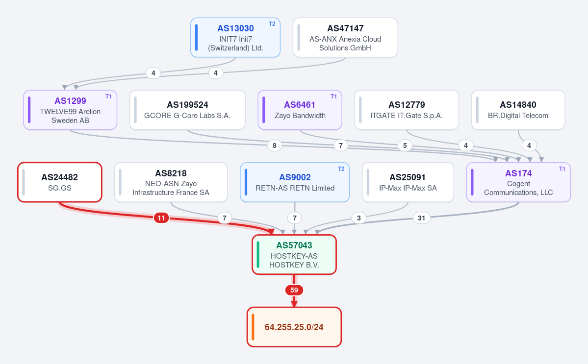This screenshot has width=588, height=364.
Task: Select the 31 edge count badge
Action: [421, 218]
